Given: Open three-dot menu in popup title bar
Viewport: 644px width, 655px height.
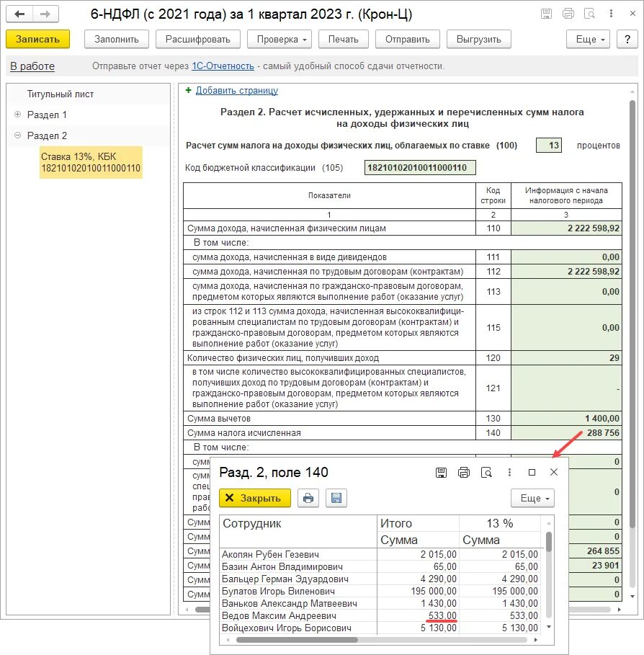Looking at the screenshot, I should 509,473.
